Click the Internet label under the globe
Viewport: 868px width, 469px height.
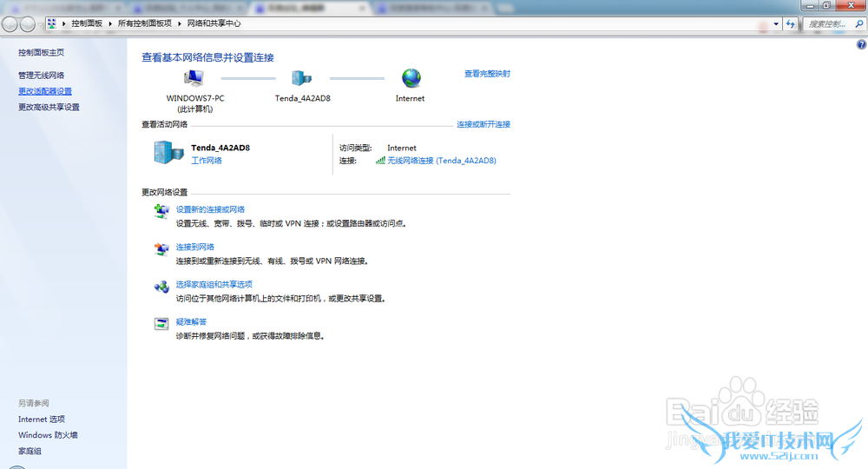411,98
